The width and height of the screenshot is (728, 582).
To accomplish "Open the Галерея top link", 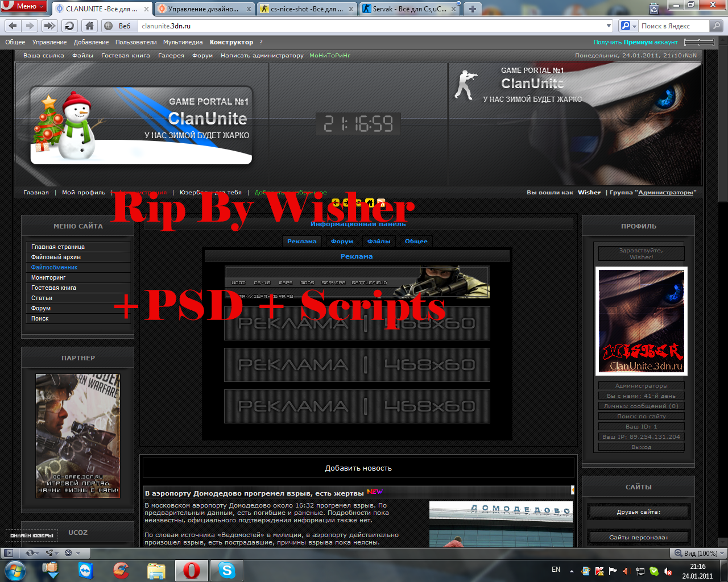I will point(171,56).
